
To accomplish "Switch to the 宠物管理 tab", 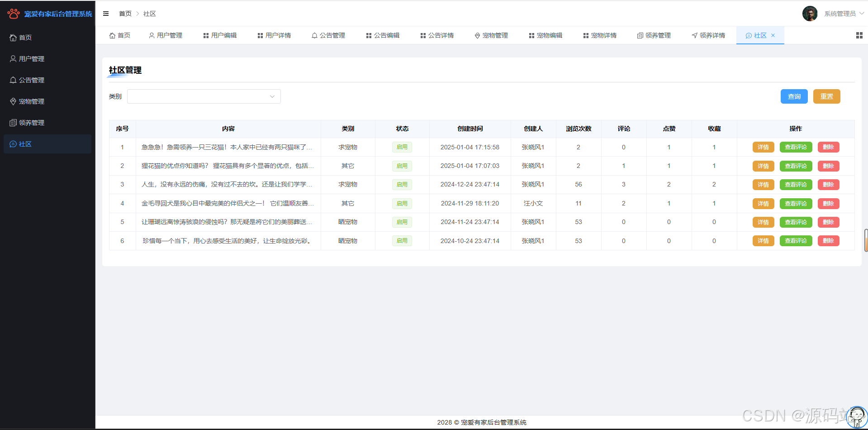I will pos(491,35).
